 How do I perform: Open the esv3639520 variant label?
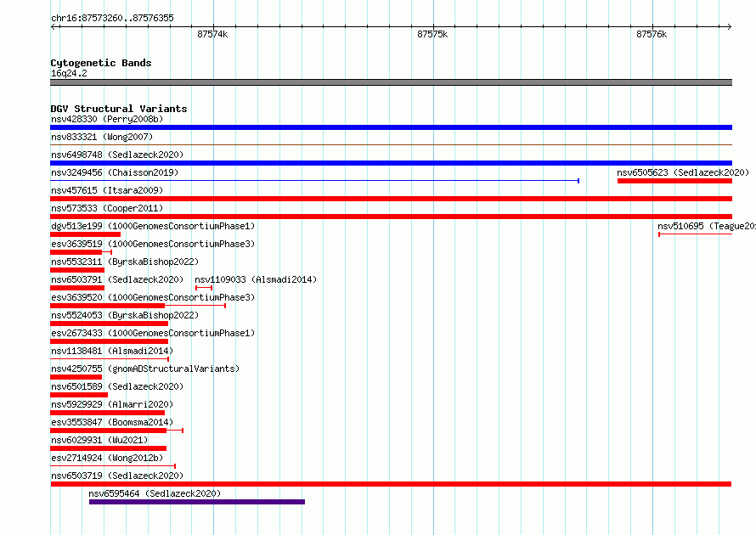pyautogui.click(x=153, y=297)
